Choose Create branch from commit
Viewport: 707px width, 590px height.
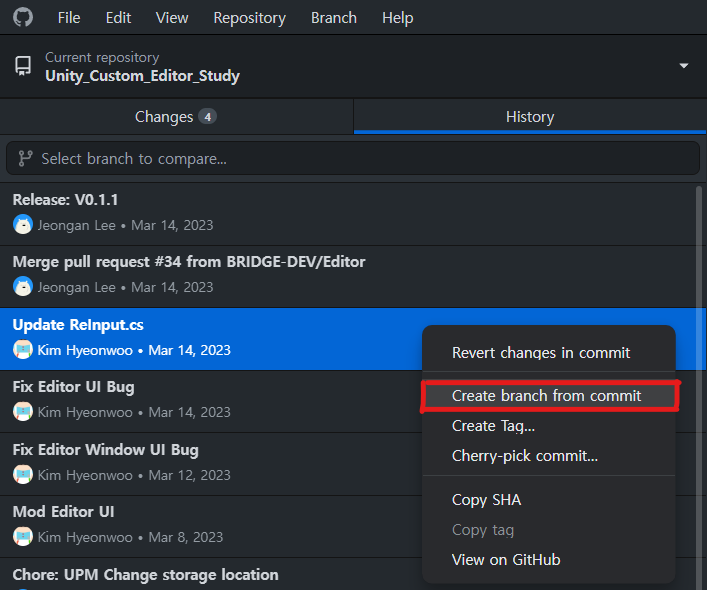click(548, 396)
